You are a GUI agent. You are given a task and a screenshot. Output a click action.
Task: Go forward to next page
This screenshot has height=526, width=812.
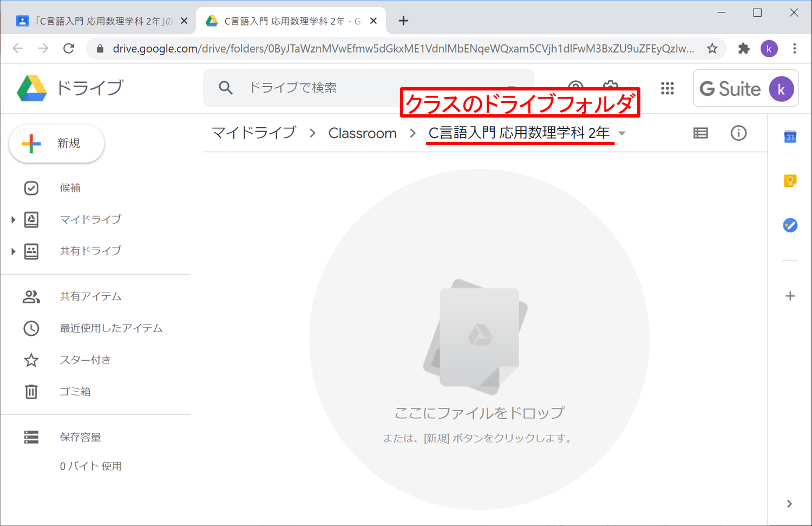(43, 49)
